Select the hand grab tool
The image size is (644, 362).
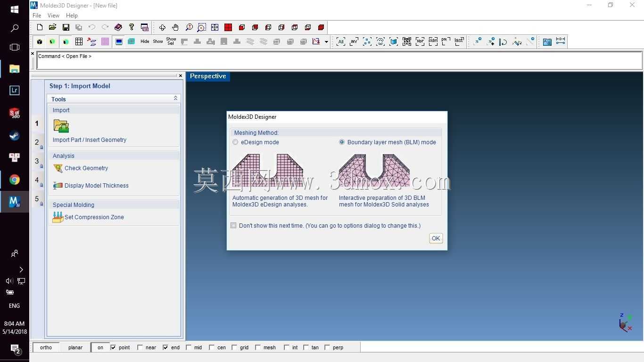tap(175, 27)
